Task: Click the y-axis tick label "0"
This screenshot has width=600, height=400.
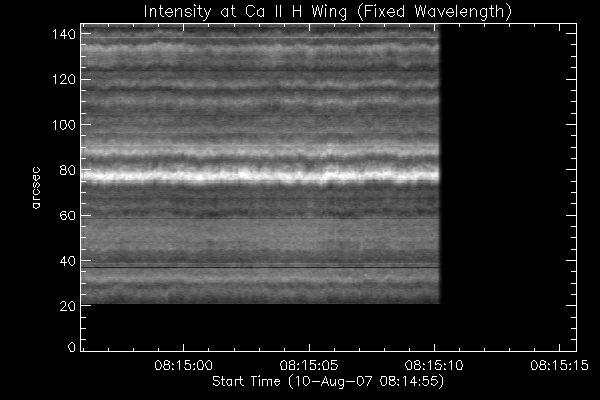Action: 72,347
